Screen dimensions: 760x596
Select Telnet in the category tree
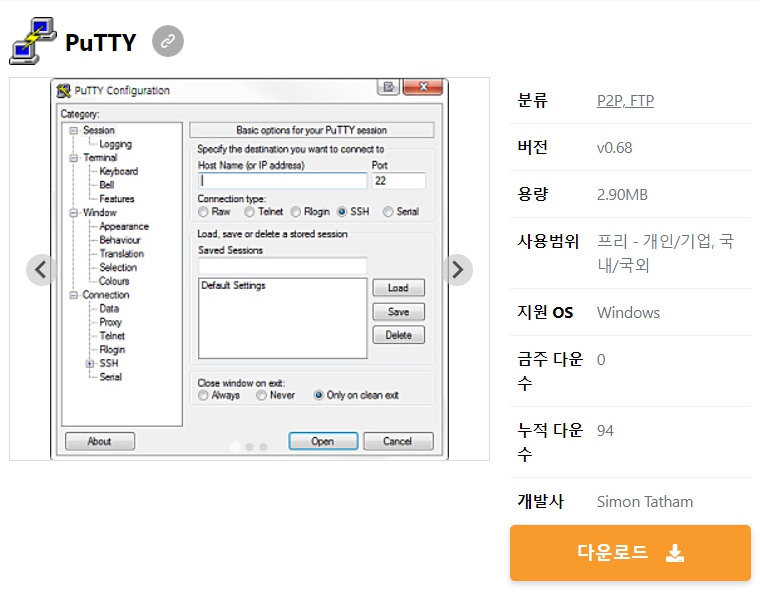(112, 336)
